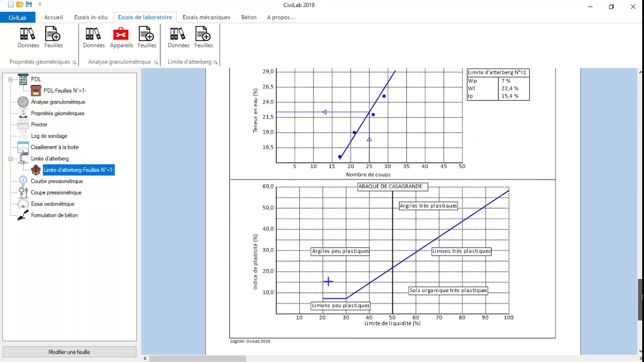Select Essai oedométrique tree item
The height and width of the screenshot is (362, 644).
point(52,204)
